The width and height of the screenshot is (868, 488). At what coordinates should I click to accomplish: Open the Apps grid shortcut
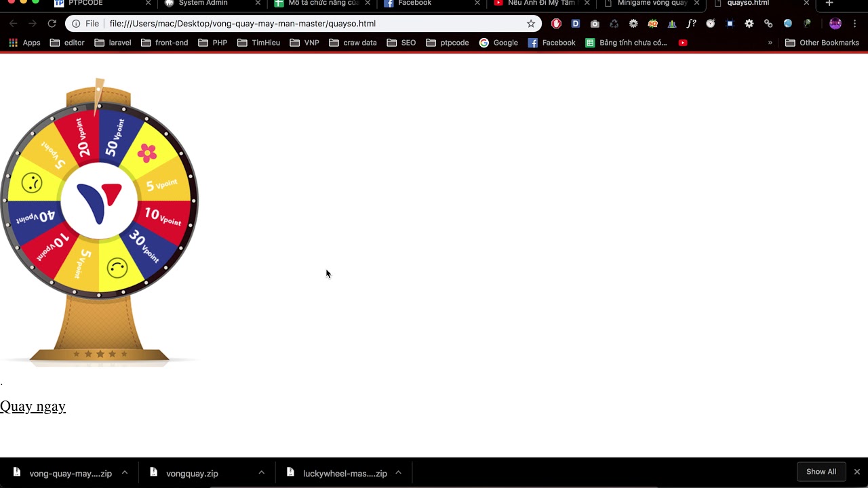[x=24, y=43]
